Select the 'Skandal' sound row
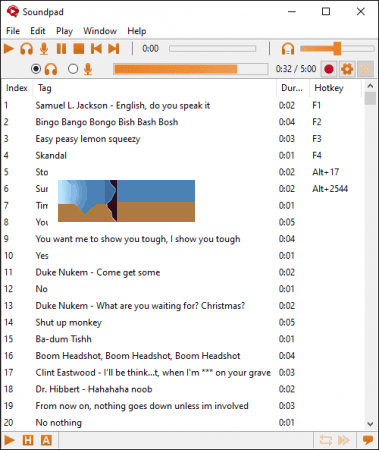Viewport: 379px width, 450px height. click(182, 156)
